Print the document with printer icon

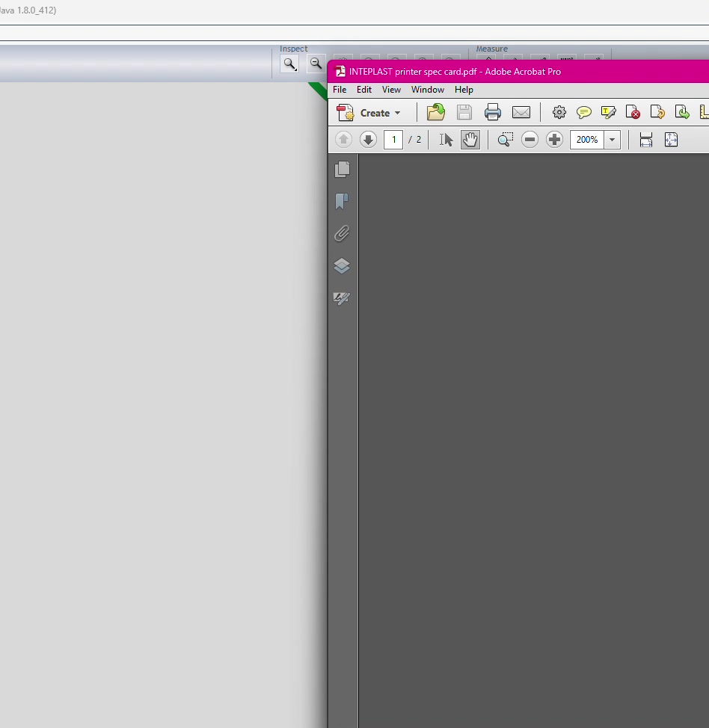click(492, 113)
